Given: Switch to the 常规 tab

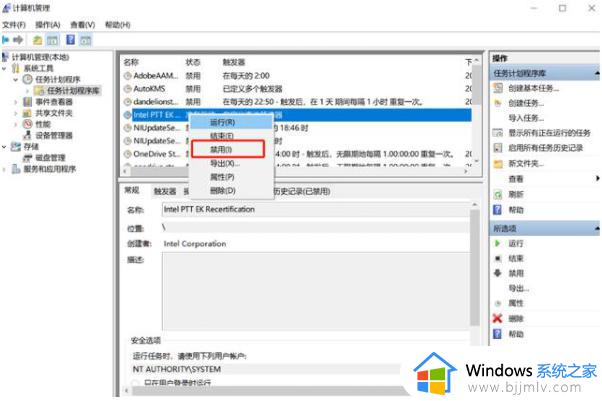Looking at the screenshot, I should [132, 190].
